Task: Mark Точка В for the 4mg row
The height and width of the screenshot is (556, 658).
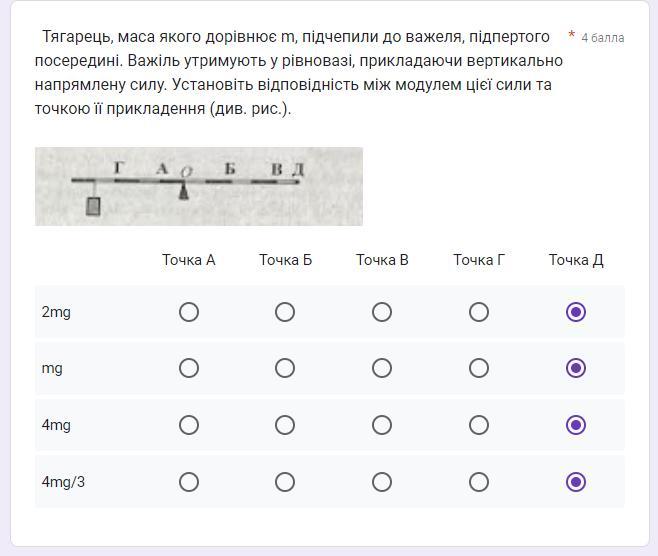Action: coord(382,425)
